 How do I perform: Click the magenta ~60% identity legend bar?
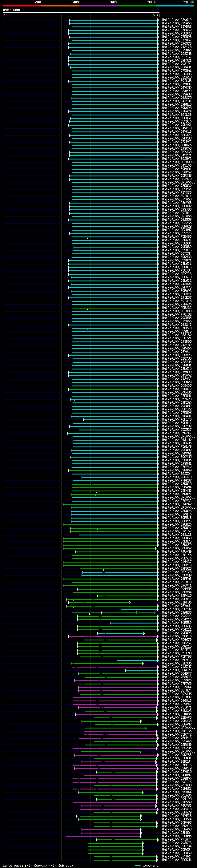(x=98, y=6)
